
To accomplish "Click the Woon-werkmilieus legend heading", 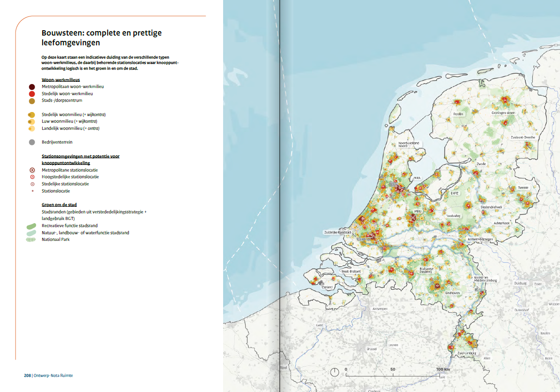I will click(x=60, y=80).
